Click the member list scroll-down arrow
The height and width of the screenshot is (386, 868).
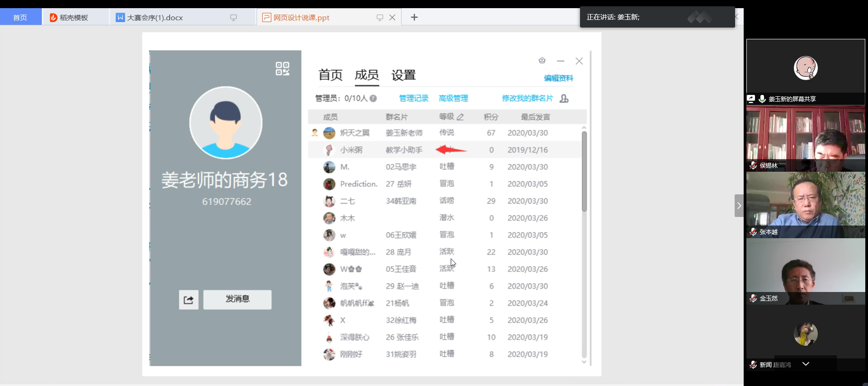coord(584,362)
